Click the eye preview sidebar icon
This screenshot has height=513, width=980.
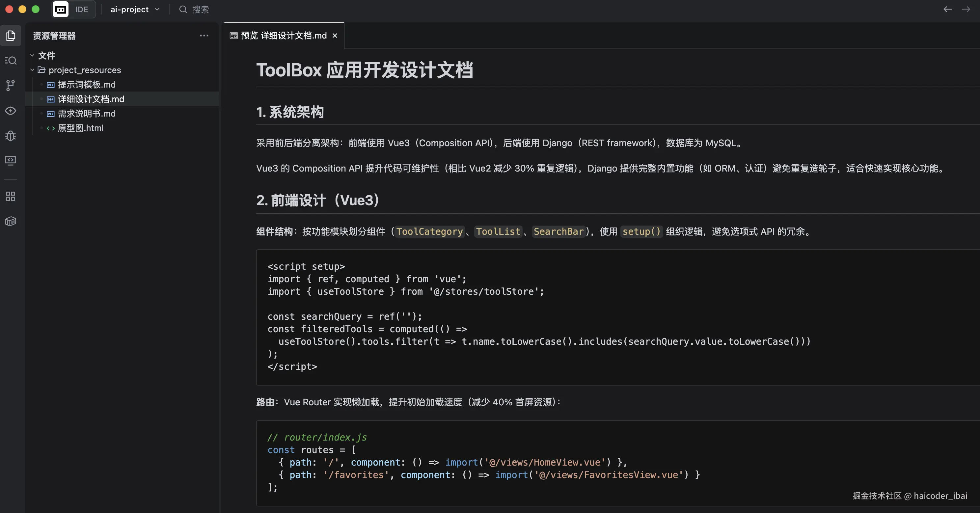(11, 111)
